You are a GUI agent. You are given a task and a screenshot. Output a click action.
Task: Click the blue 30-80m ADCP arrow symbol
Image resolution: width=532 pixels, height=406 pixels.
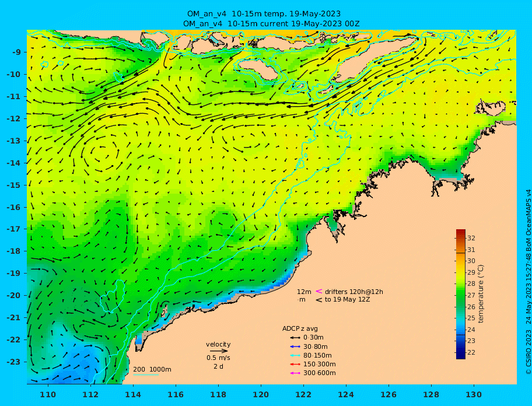click(x=295, y=346)
